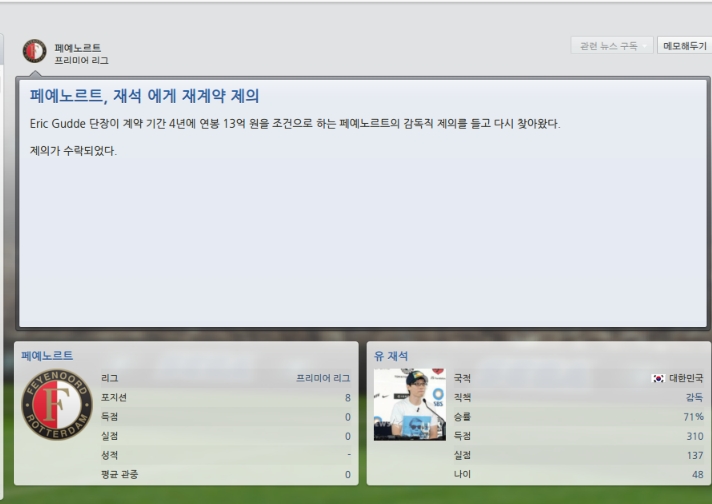Click the 페예노르트 club panel title

click(47, 356)
